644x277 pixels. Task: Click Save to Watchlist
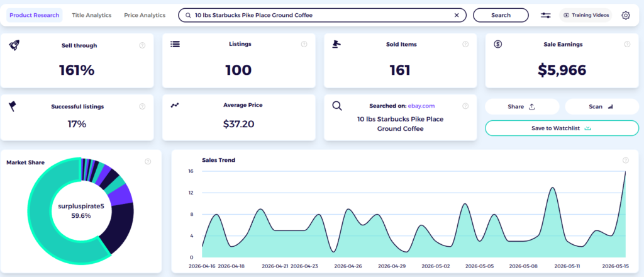click(562, 128)
